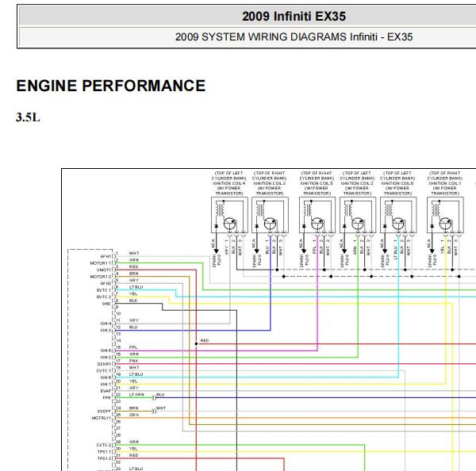Click the "TPS1 1" connector pin label
Image resolution: width=476 pixels, height=471 pixels.
tap(105, 452)
